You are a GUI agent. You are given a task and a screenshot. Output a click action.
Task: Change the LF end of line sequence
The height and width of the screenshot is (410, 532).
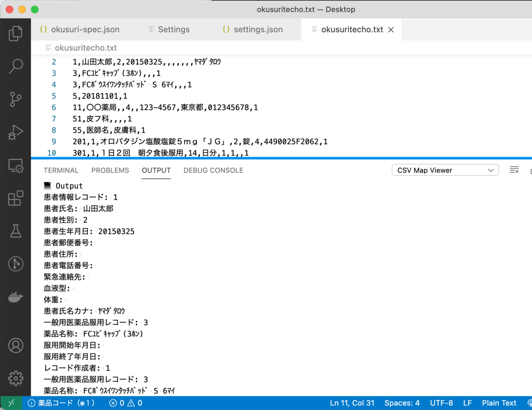point(468,403)
